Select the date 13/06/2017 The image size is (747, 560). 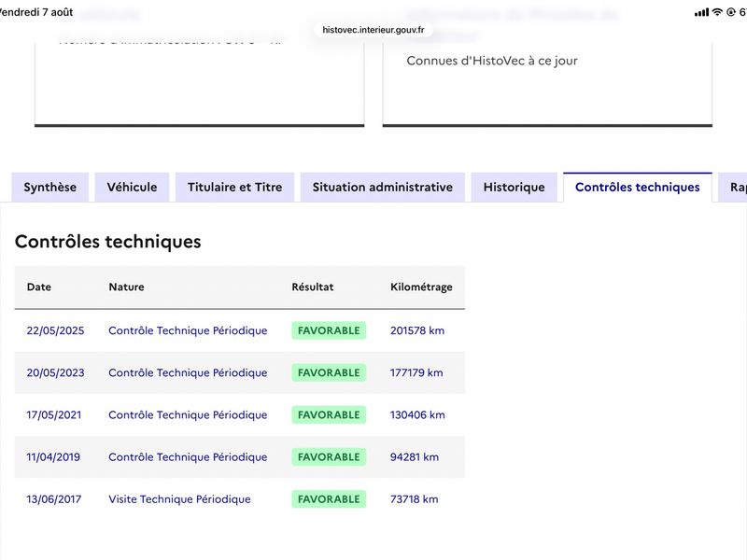click(x=54, y=499)
